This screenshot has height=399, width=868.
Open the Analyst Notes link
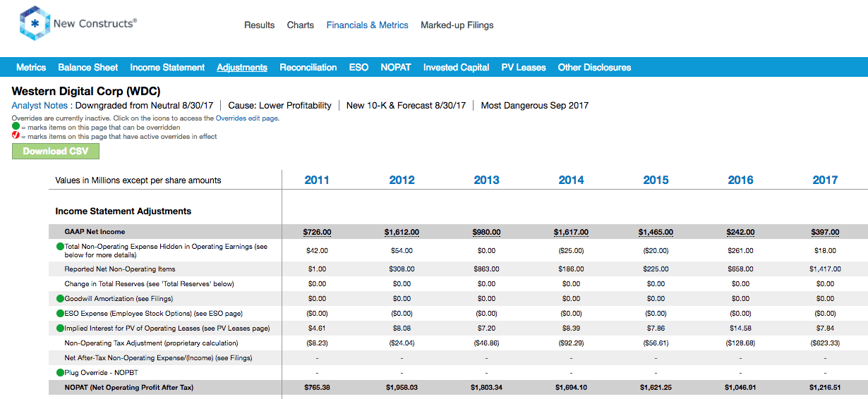[40, 106]
